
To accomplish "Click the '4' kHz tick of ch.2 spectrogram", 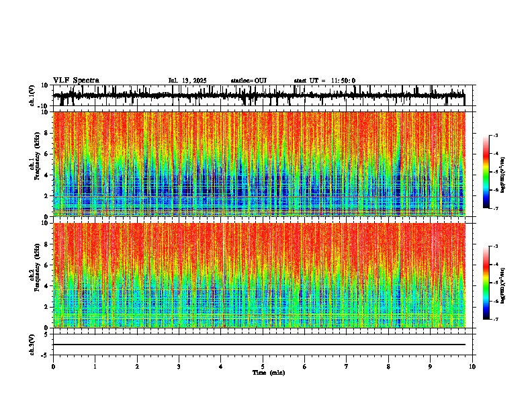I will (x=47, y=286).
